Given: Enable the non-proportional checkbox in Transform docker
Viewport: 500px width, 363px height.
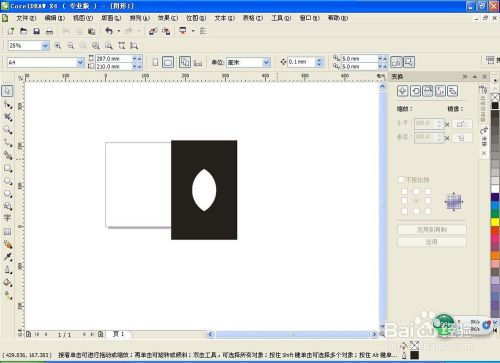Looking at the screenshot, I should (401, 180).
